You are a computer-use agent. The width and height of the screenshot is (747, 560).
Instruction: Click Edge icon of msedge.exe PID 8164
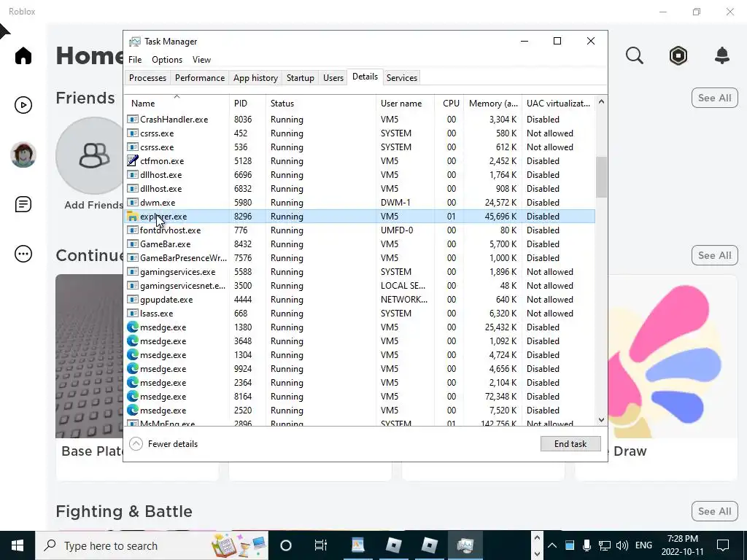point(133,396)
